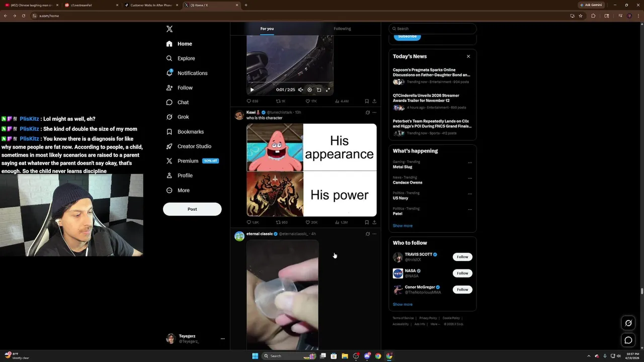644x362 pixels.
Task: Click the video progress bar
Action: (x=290, y=83)
